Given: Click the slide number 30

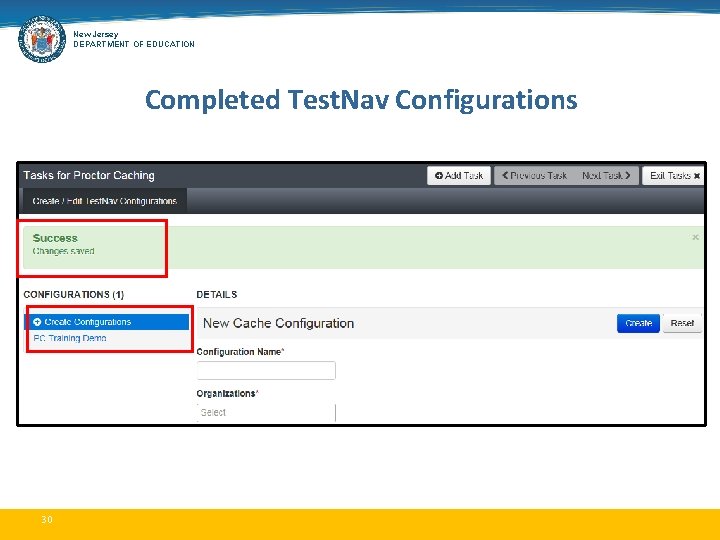Looking at the screenshot, I should click(47, 519).
